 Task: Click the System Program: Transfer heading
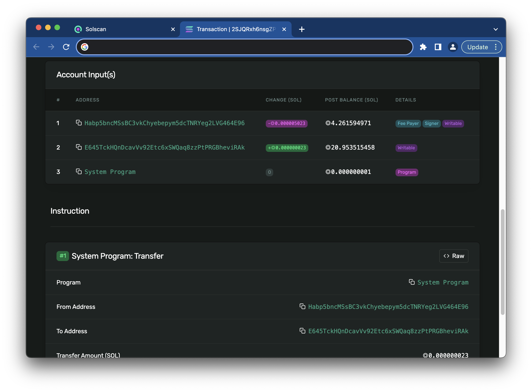click(118, 256)
